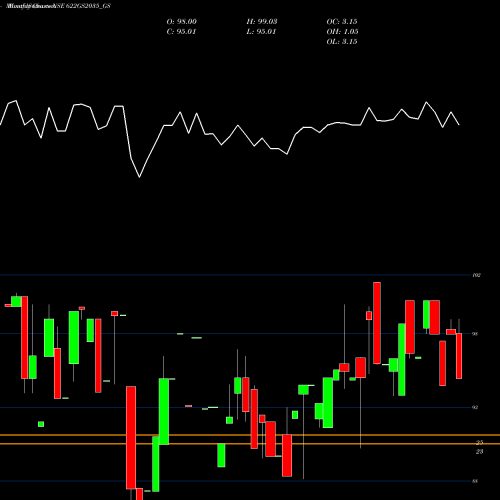Click the 98 price axis label

click(476, 334)
